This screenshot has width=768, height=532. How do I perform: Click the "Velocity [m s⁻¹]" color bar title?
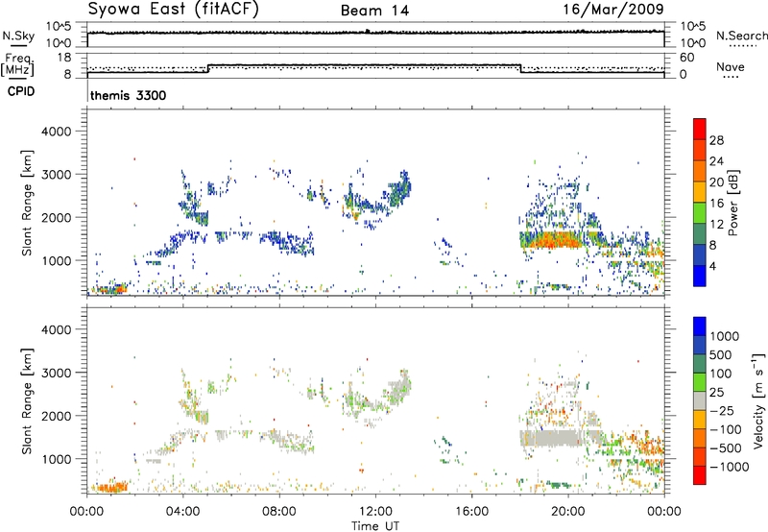coord(758,400)
